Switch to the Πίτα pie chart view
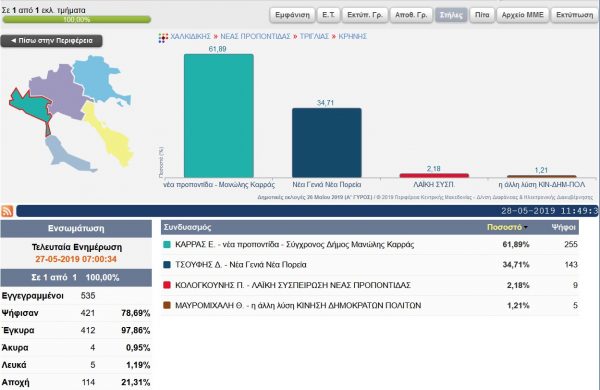This screenshot has width=600, height=390. coord(482,15)
